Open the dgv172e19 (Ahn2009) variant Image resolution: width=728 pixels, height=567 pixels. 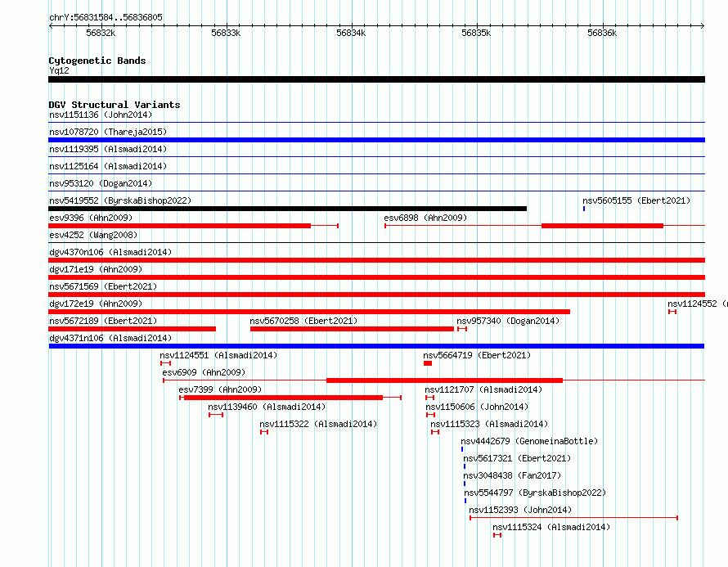pos(96,304)
